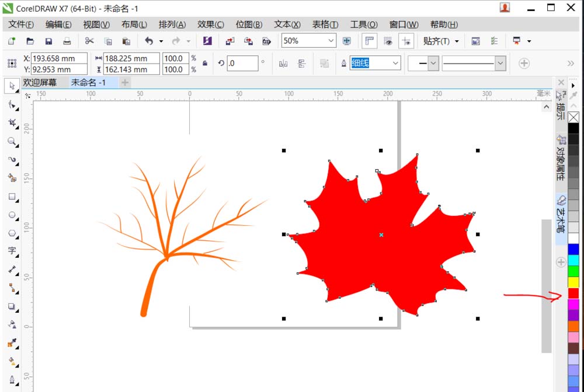Toggle the guidelines display button
Image resolution: width=584 pixels, height=392 pixels.
406,41
